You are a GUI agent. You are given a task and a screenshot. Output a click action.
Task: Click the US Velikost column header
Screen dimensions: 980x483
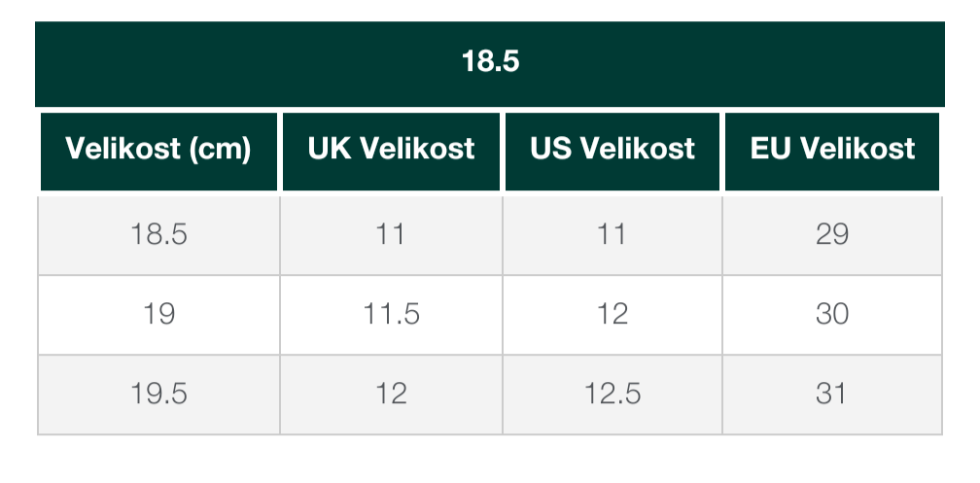pyautogui.click(x=612, y=150)
